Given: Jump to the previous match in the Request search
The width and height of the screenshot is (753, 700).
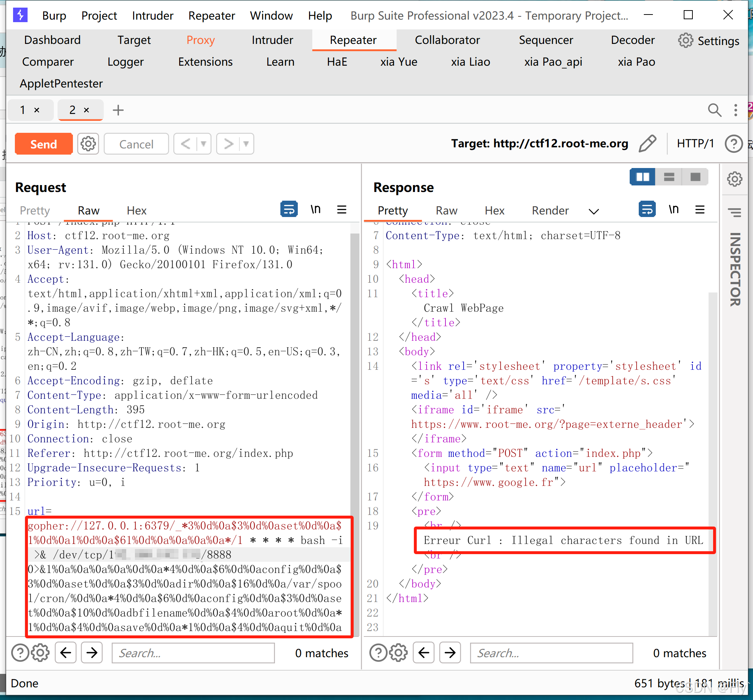Looking at the screenshot, I should [x=66, y=653].
